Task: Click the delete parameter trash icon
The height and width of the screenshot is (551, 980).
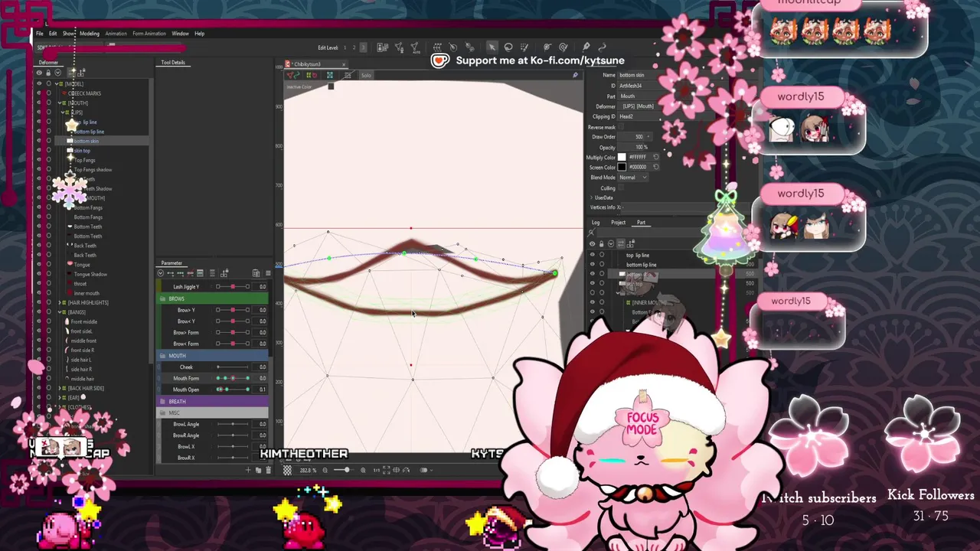Action: (268, 470)
